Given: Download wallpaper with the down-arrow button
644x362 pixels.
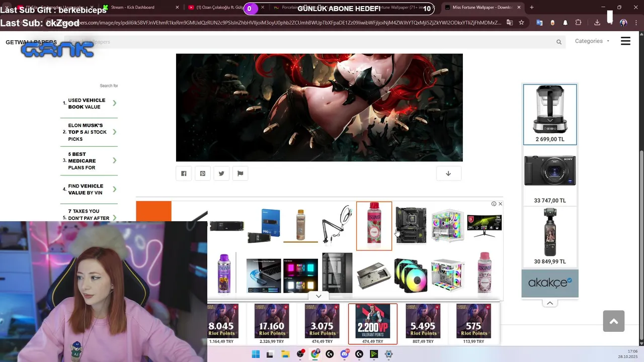Looking at the screenshot, I should (x=448, y=173).
